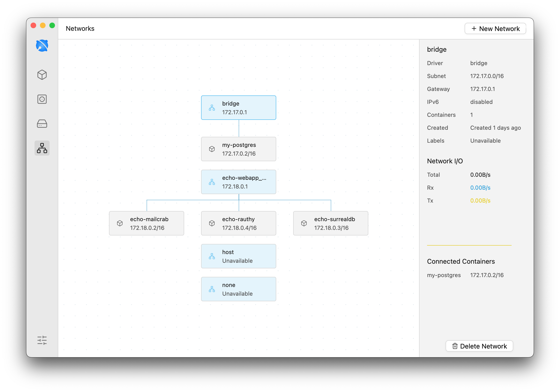Click the gateway value 172.17.0.1 in details
Screen dimensions: 560x392
click(482, 89)
